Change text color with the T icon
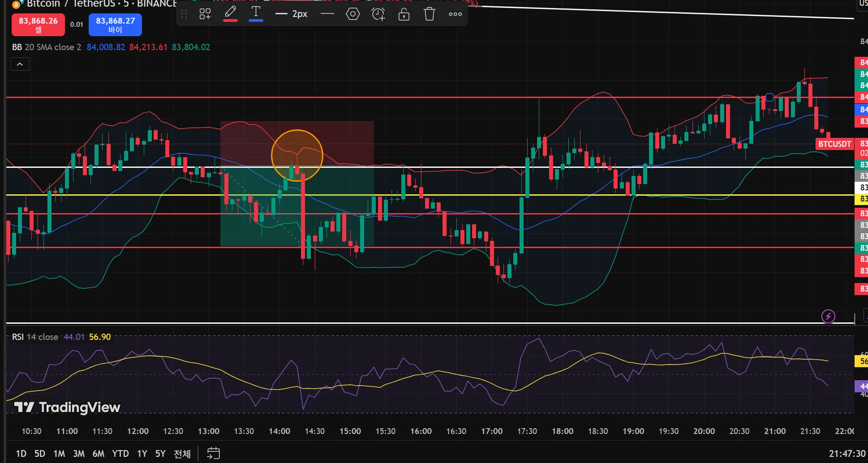This screenshot has height=463, width=868. click(x=256, y=14)
